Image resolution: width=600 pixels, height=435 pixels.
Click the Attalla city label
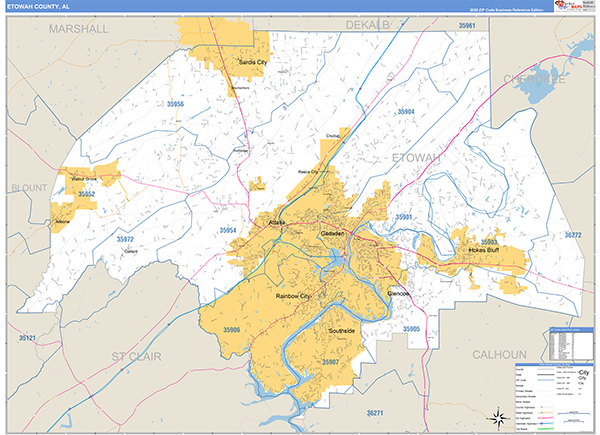point(277,222)
